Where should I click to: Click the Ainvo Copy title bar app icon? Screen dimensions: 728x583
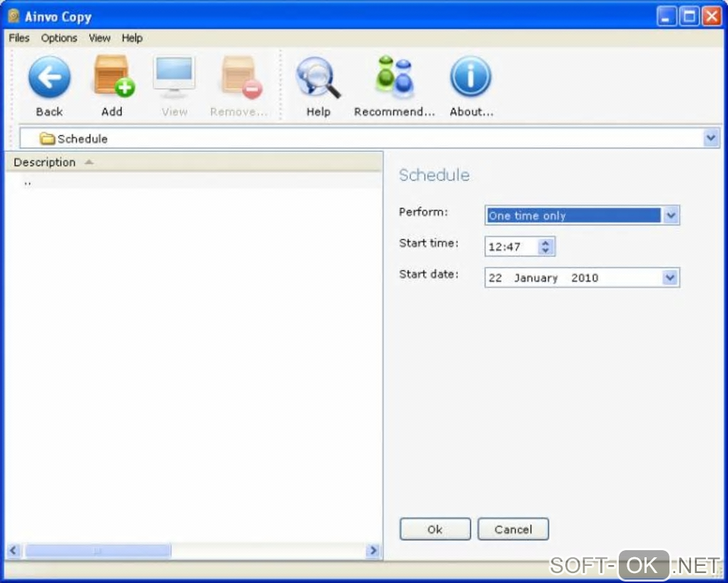coord(14,16)
